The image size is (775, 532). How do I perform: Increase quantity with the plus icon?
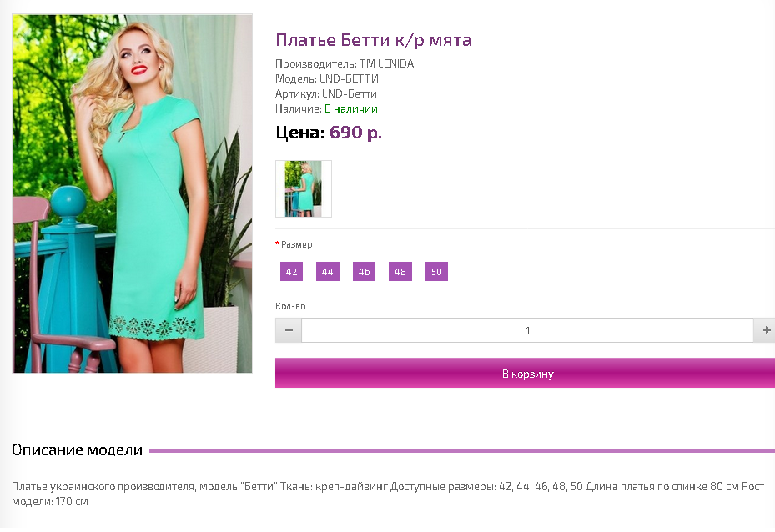[765, 330]
